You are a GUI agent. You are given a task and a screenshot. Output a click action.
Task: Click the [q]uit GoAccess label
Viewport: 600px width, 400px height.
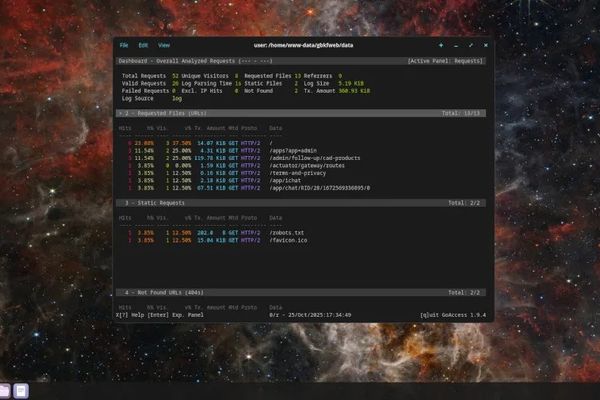(453, 315)
